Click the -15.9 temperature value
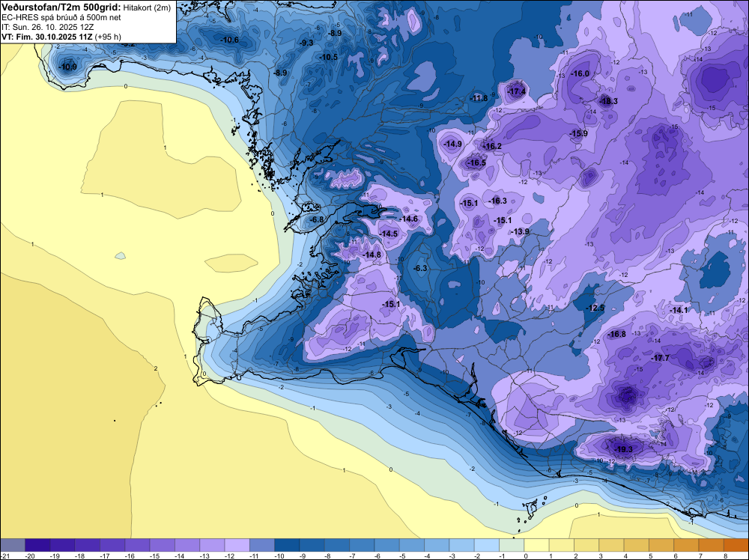 [x=578, y=134]
